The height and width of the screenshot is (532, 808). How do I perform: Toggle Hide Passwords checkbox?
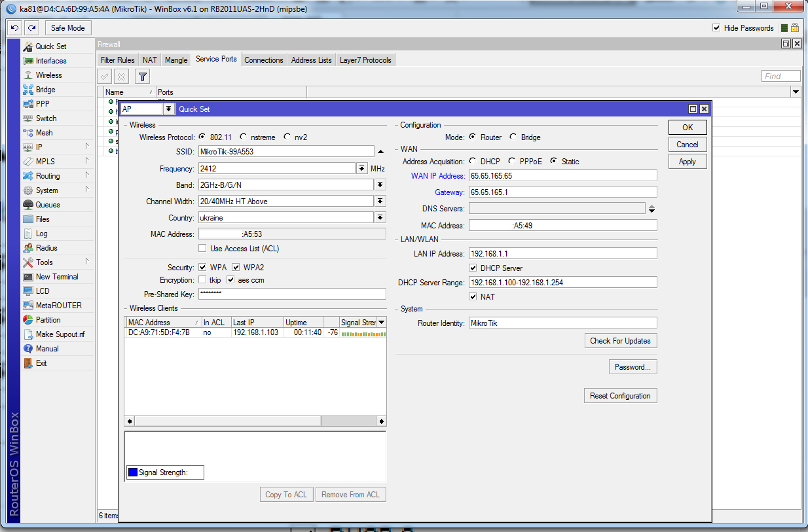716,28
